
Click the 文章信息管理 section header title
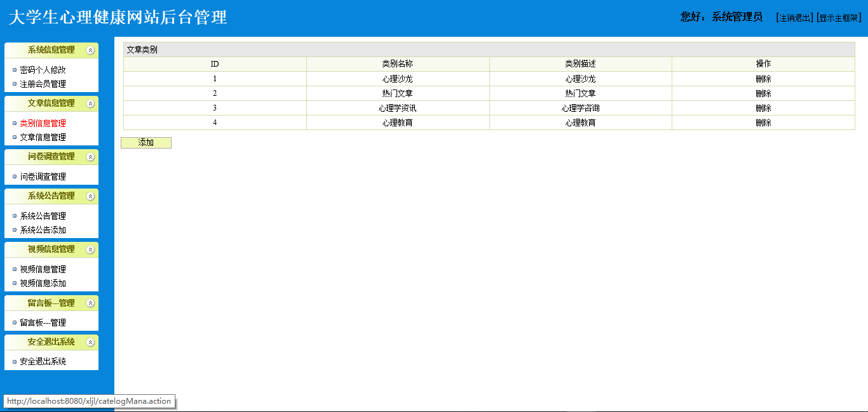51,103
